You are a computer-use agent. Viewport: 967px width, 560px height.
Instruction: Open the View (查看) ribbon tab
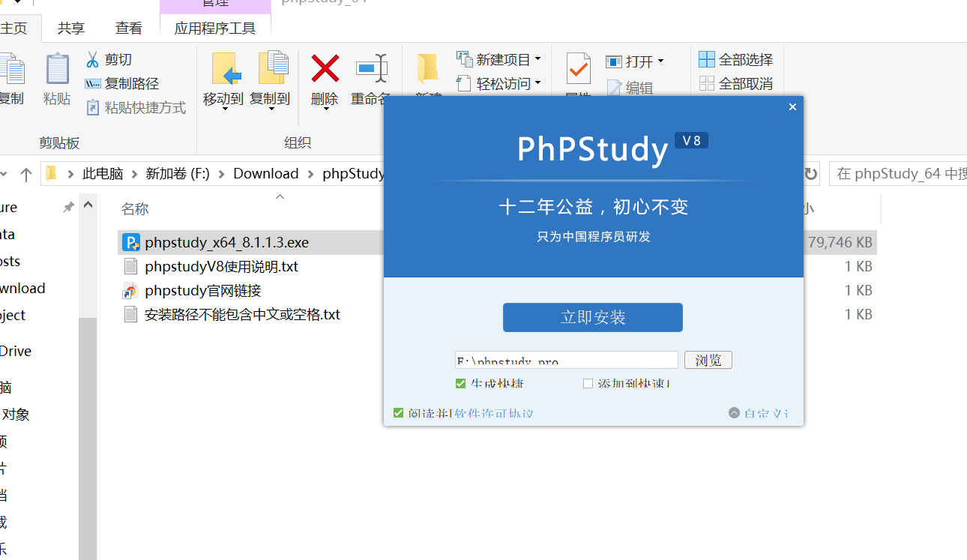128,28
